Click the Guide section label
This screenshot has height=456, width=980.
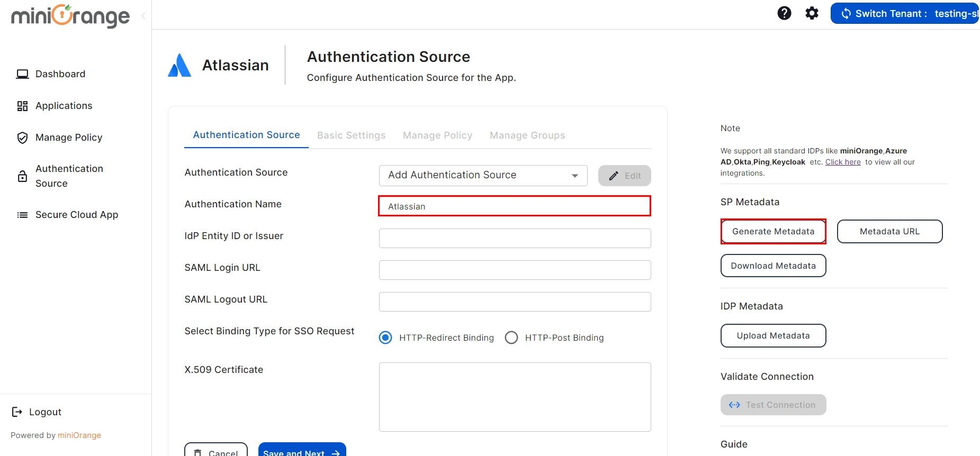pyautogui.click(x=734, y=444)
